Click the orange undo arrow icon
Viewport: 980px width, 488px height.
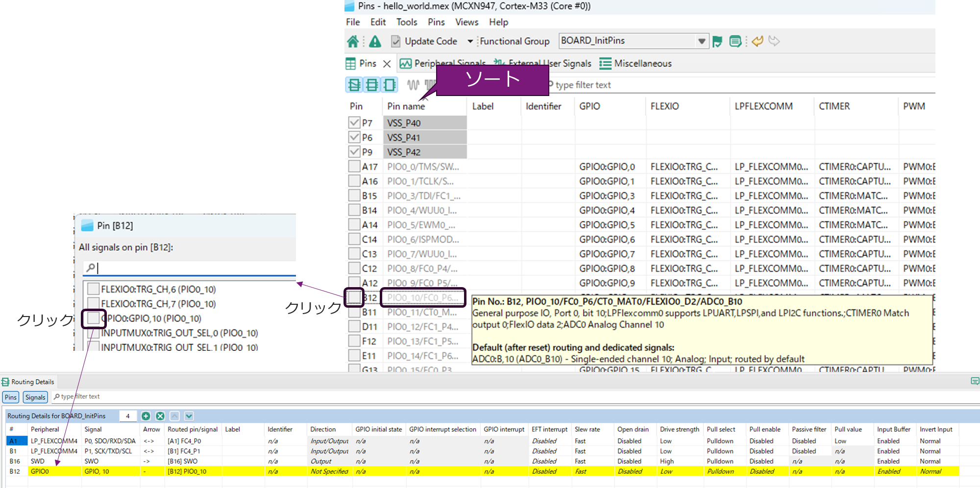tap(758, 41)
